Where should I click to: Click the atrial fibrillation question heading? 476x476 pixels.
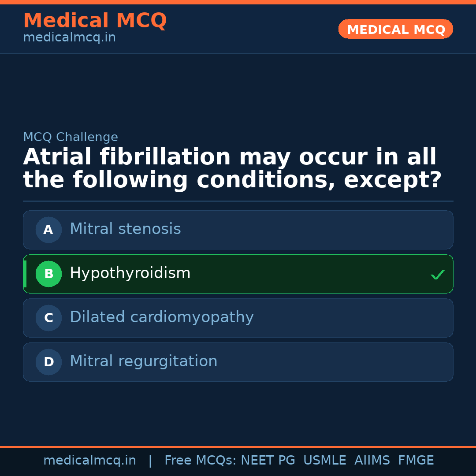(232, 169)
